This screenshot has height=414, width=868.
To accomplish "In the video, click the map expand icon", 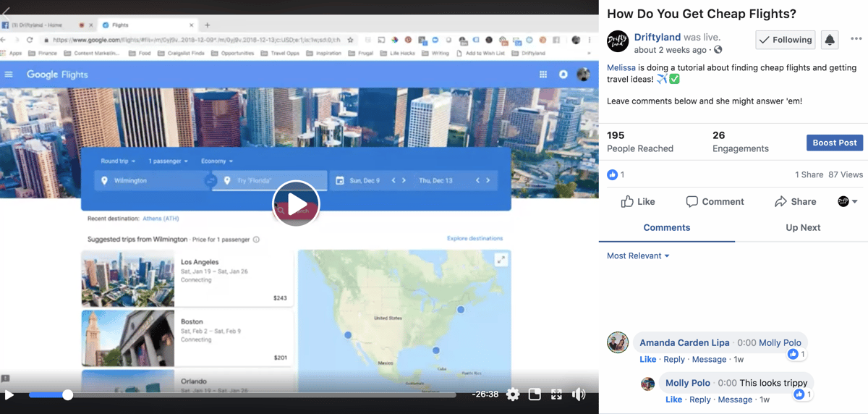I will pyautogui.click(x=501, y=260).
